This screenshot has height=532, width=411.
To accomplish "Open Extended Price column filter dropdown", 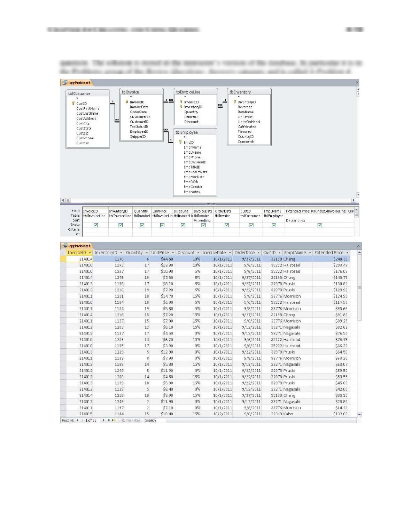I will point(347,253).
